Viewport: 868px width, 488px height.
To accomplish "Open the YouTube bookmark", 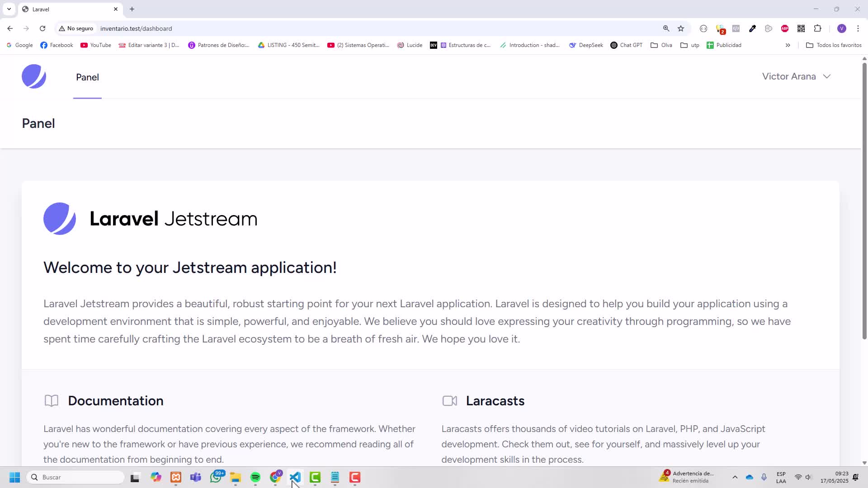I will 95,45.
